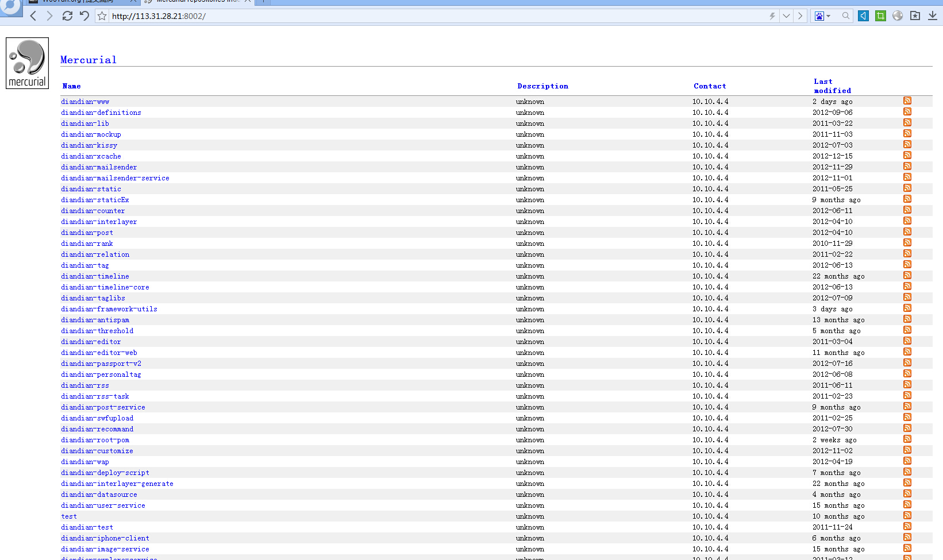The width and height of the screenshot is (943, 560).
Task: Click the undo closed-tab arrow icon
Action: [x=84, y=16]
